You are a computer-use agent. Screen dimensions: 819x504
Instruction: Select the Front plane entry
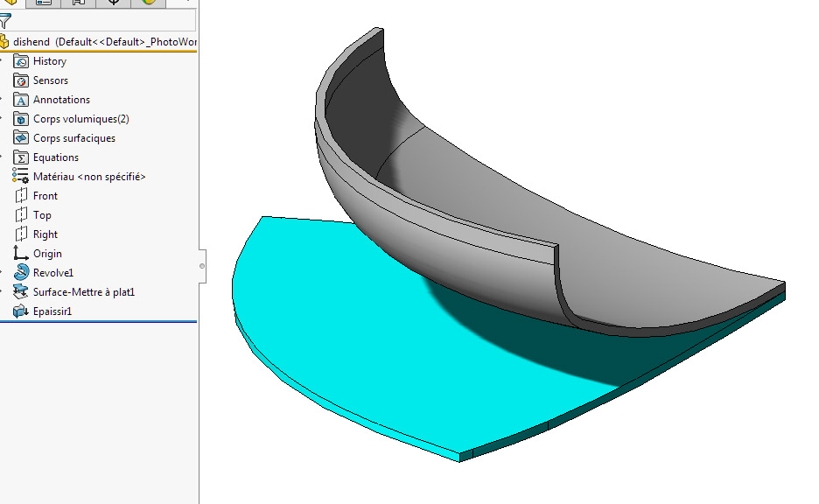(x=44, y=195)
